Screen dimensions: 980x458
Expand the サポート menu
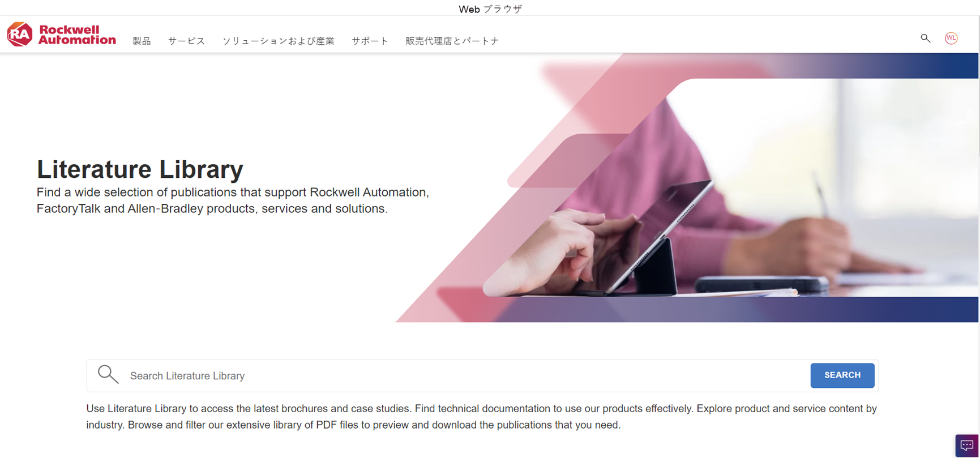pyautogui.click(x=370, y=41)
